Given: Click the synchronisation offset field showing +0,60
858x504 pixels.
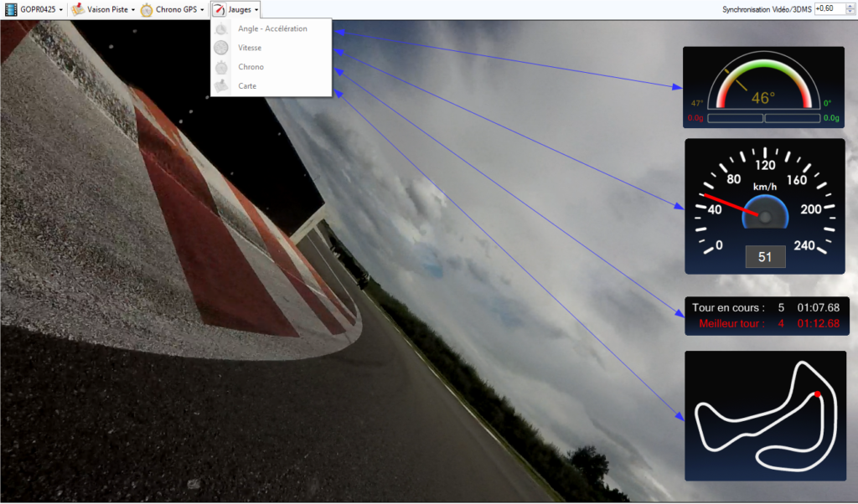Looking at the screenshot, I should [x=828, y=8].
